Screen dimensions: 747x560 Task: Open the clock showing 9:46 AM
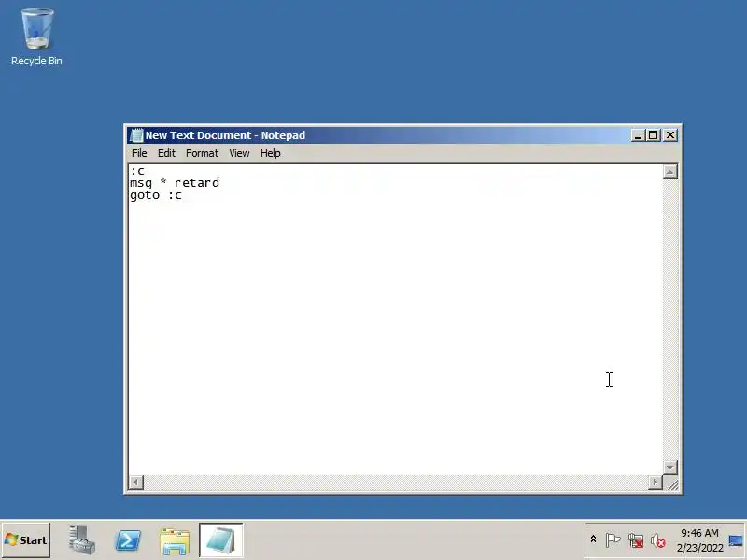(x=699, y=540)
